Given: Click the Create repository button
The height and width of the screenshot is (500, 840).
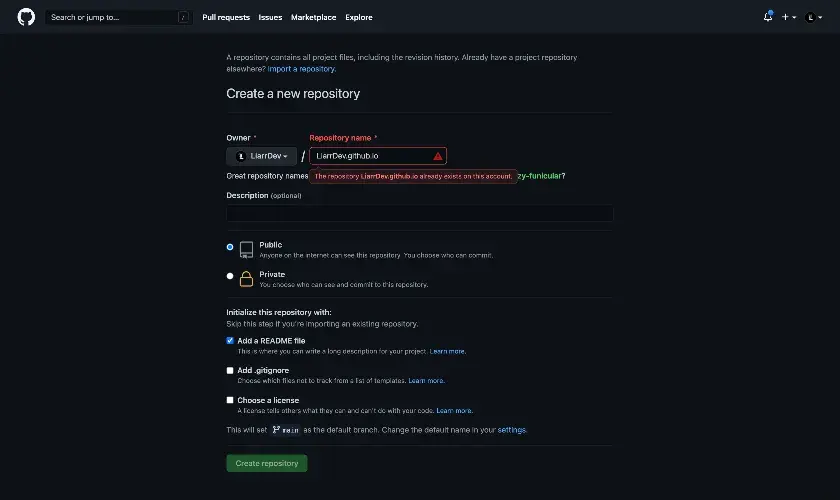Looking at the screenshot, I should [267, 464].
